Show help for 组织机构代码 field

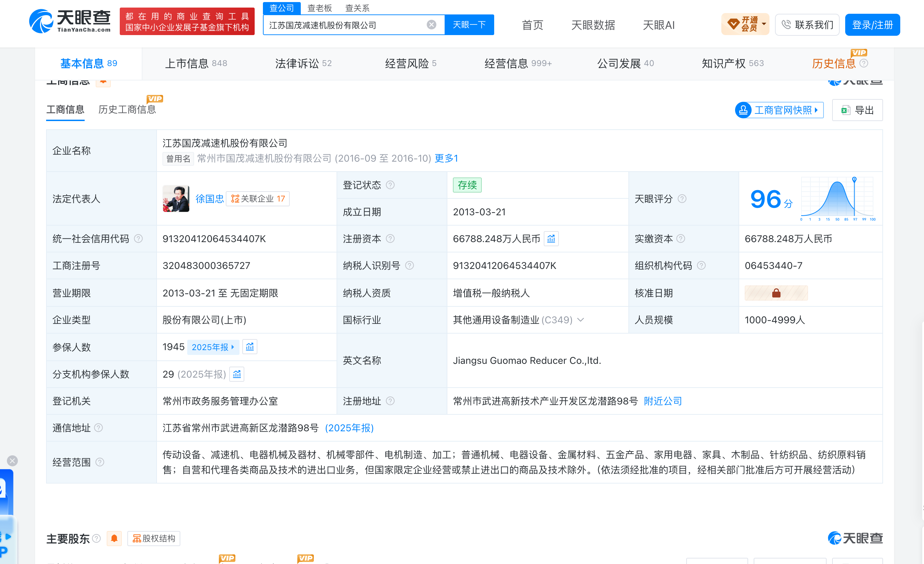[701, 266]
